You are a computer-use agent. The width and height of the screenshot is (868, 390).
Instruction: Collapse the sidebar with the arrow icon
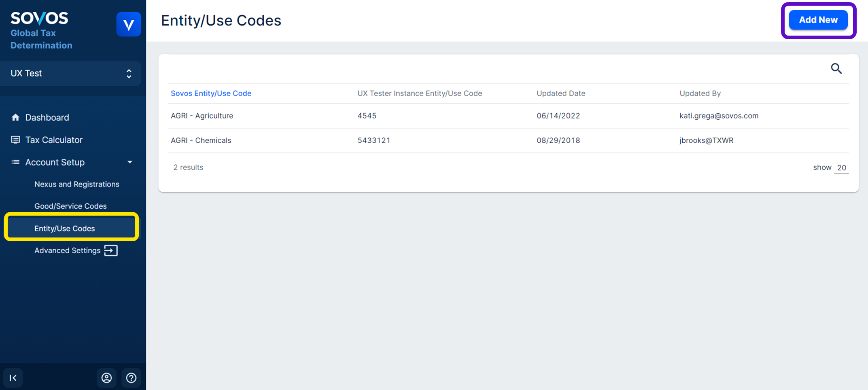coord(13,378)
